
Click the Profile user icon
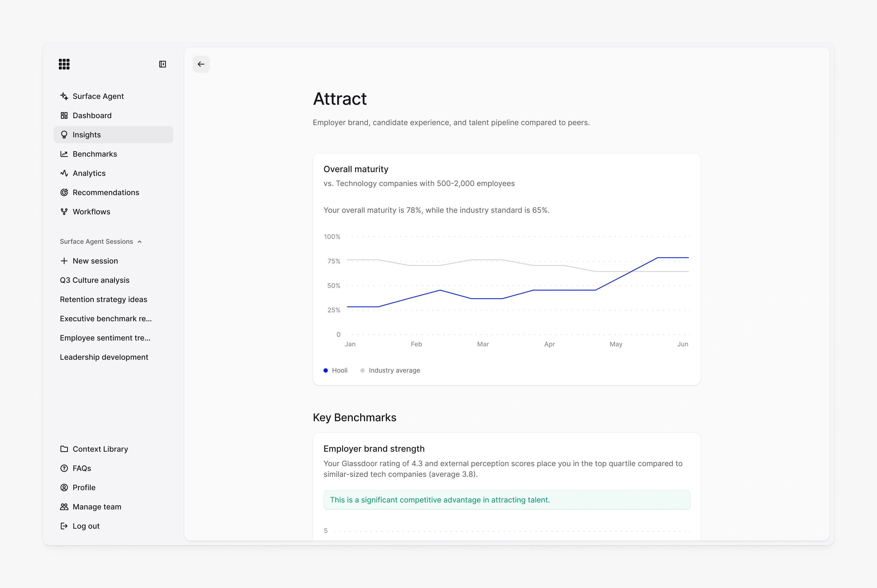click(64, 488)
